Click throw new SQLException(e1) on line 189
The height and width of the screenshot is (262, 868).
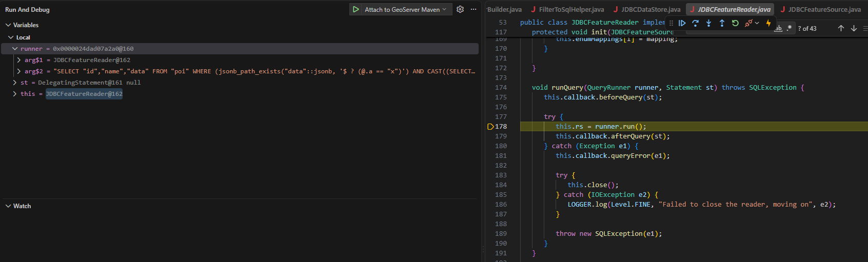[x=608, y=234]
